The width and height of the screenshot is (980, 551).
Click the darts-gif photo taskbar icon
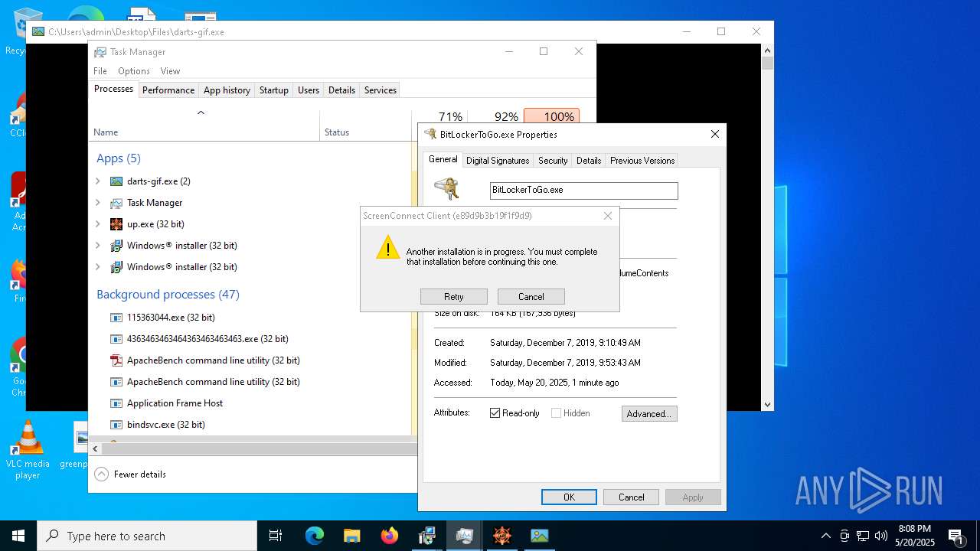(540, 536)
